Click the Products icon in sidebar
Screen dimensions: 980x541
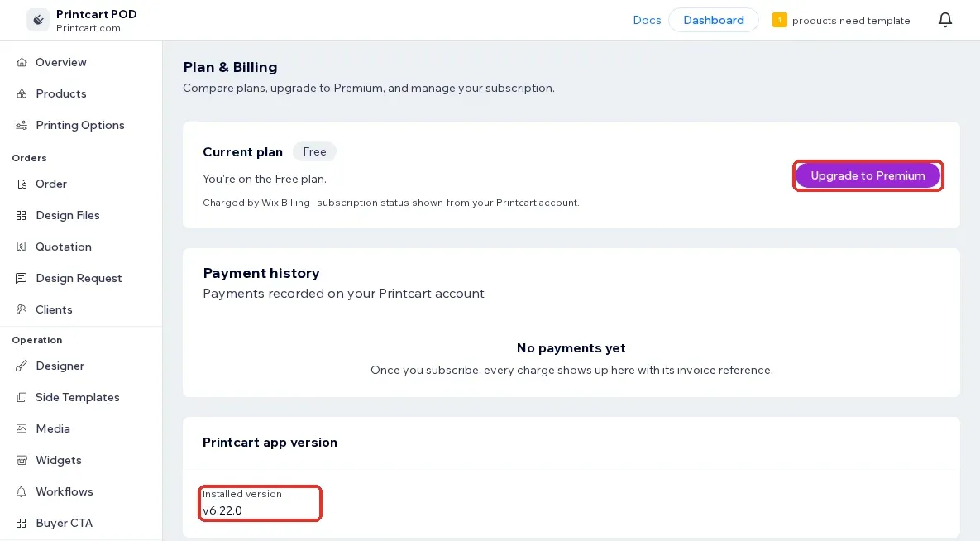[x=22, y=93]
